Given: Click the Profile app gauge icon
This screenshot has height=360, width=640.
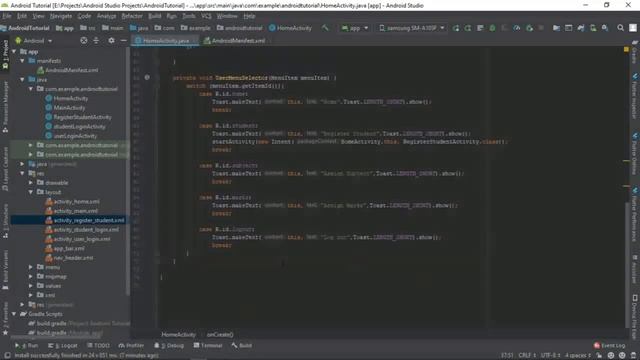Looking at the screenshot, I should 517,28.
